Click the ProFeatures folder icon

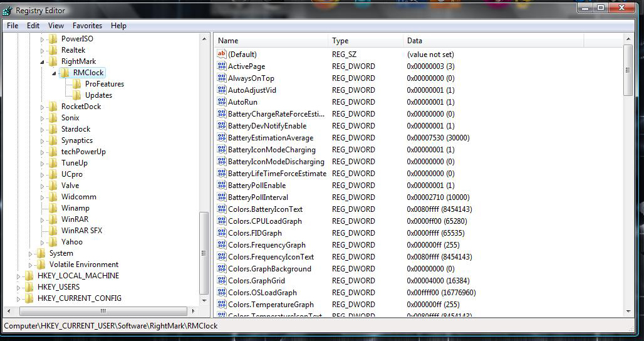click(77, 84)
